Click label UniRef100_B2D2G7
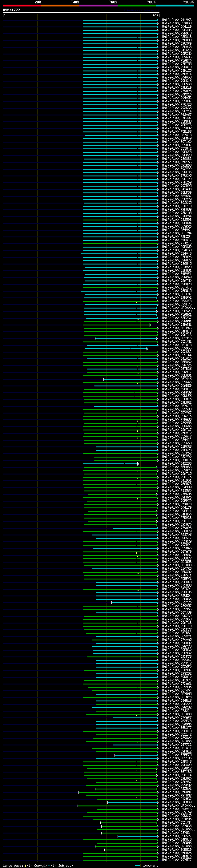This screenshot has width=197, height=868. point(176,318)
